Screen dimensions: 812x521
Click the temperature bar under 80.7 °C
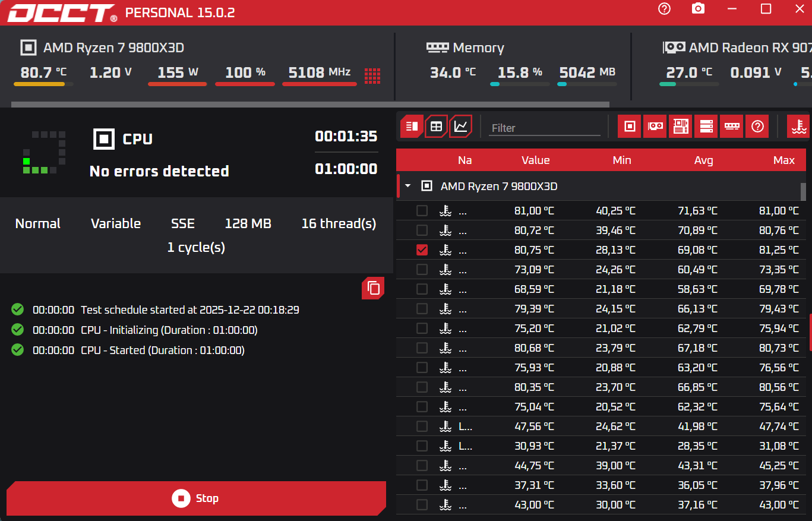(x=43, y=84)
